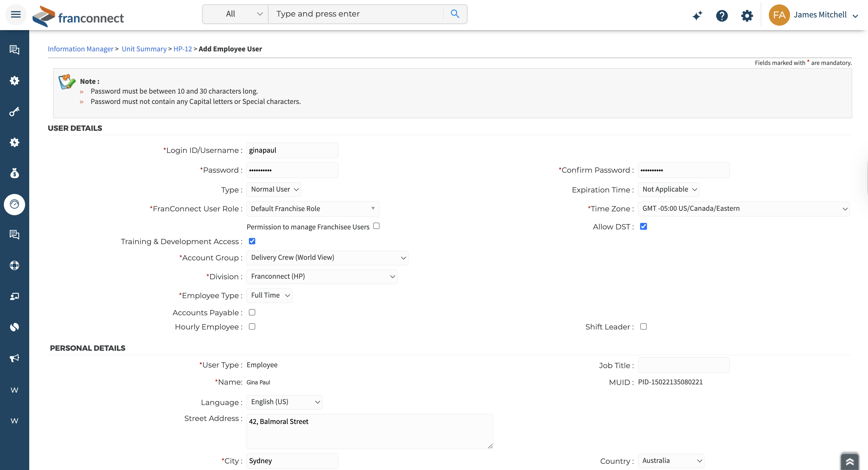This screenshot has height=470, width=868.
Task: Open the money bag sidebar icon
Action: [14, 173]
